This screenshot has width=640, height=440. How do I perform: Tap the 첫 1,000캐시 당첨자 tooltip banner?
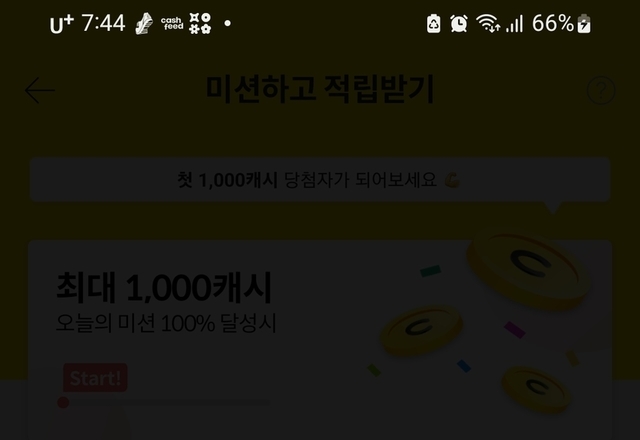pyautogui.click(x=320, y=180)
